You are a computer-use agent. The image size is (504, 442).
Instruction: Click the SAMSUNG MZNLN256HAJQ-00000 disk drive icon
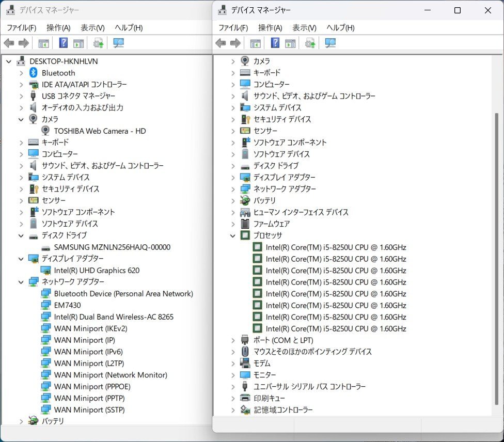46,247
